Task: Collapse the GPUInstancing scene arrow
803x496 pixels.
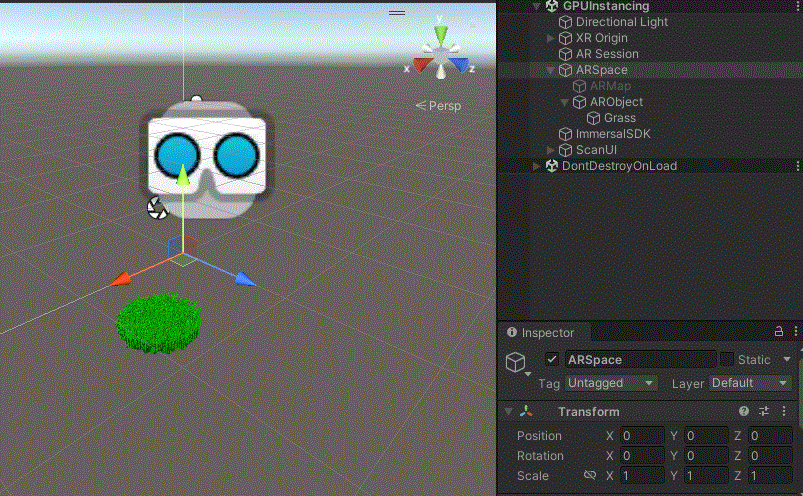Action: pyautogui.click(x=536, y=6)
